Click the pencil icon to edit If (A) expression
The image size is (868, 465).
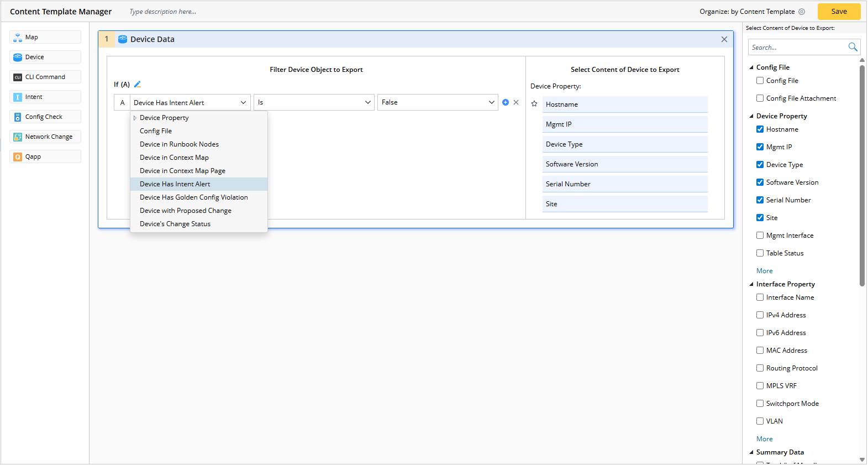point(138,85)
